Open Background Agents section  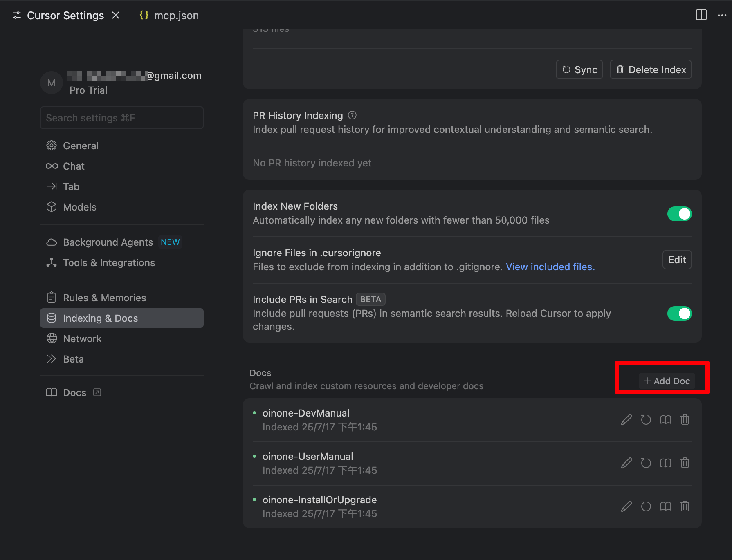[122, 242]
